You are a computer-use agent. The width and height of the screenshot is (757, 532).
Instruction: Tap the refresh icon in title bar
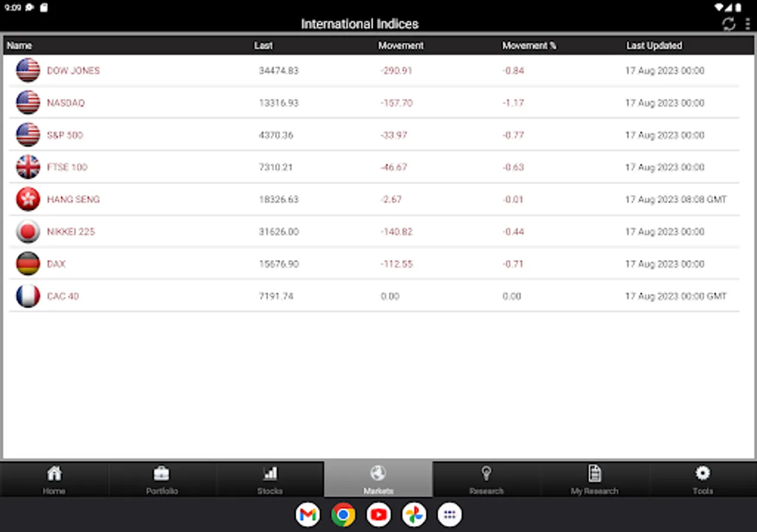729,24
